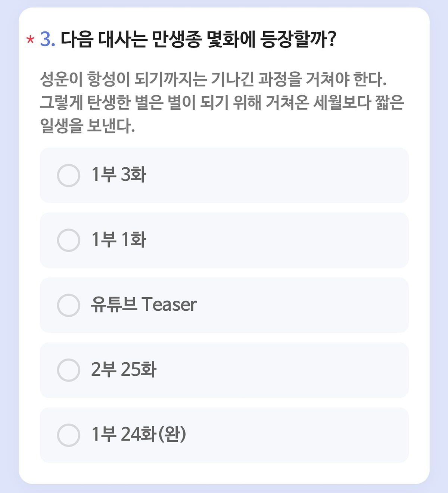Click the quote line '일생을 보낸다.'
Screen dimensions: 448x493
coord(87,126)
